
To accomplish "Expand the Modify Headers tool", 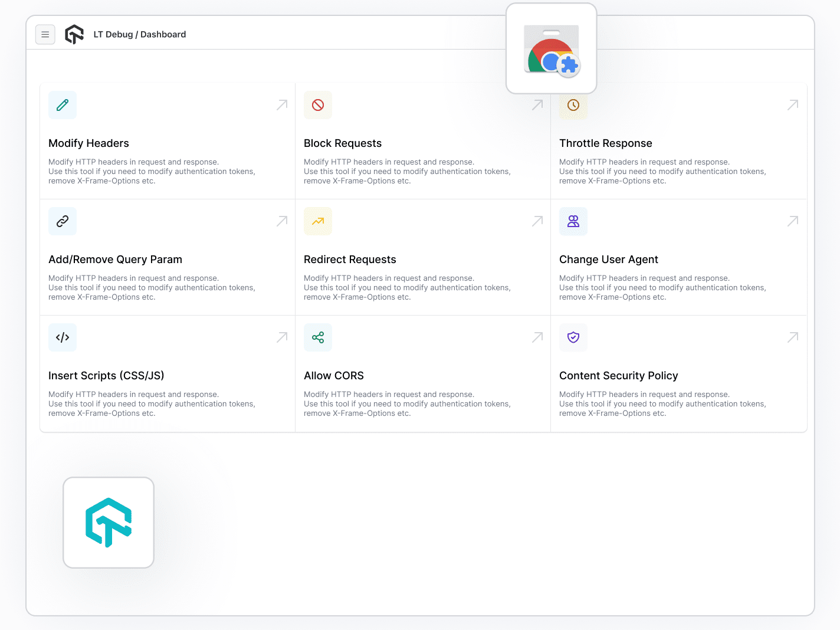I will 282,104.
